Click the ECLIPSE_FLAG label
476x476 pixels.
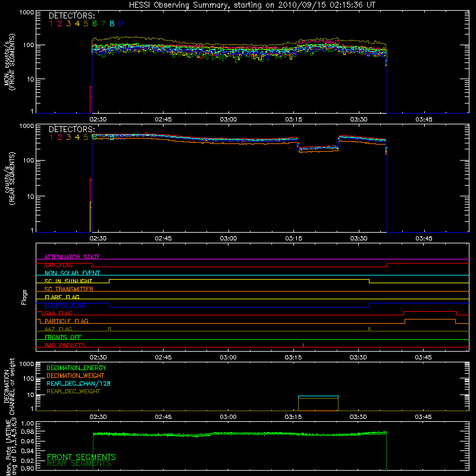click(x=65, y=305)
